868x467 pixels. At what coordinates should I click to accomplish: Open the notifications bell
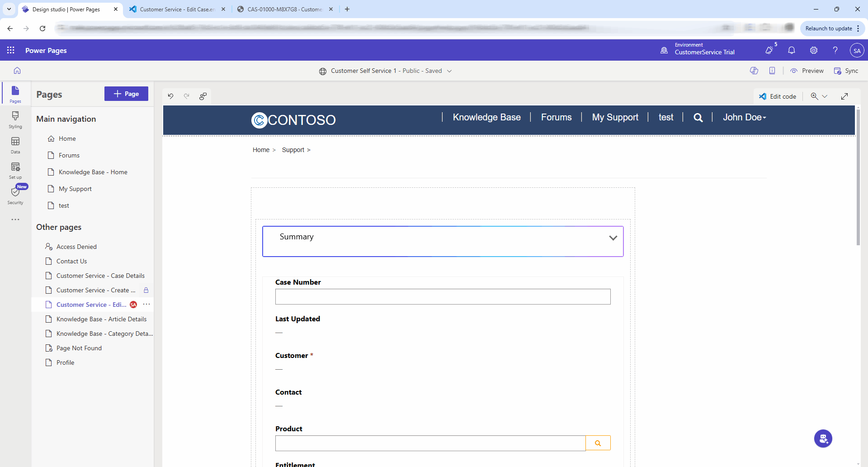(792, 50)
